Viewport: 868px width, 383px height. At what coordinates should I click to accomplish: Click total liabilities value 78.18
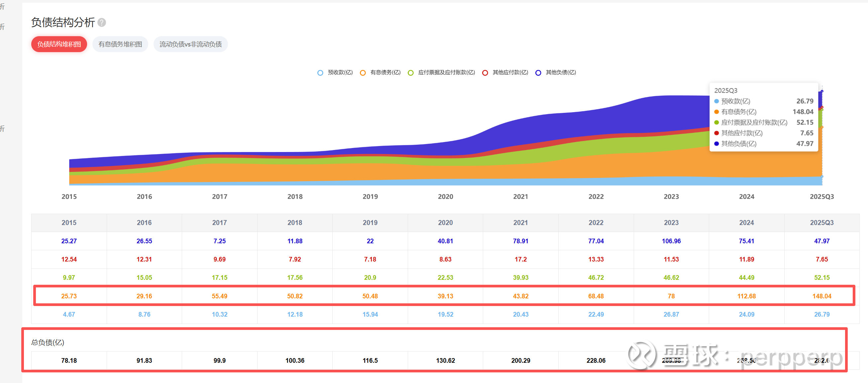(x=69, y=360)
